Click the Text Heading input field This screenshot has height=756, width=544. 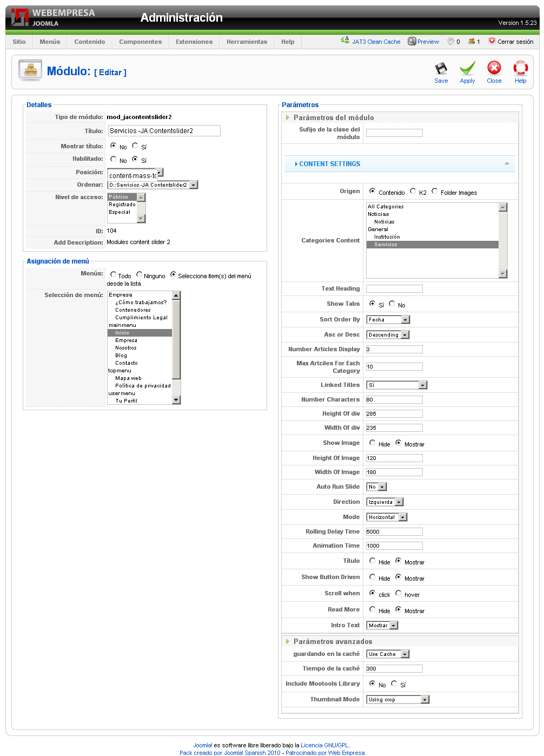pos(394,289)
